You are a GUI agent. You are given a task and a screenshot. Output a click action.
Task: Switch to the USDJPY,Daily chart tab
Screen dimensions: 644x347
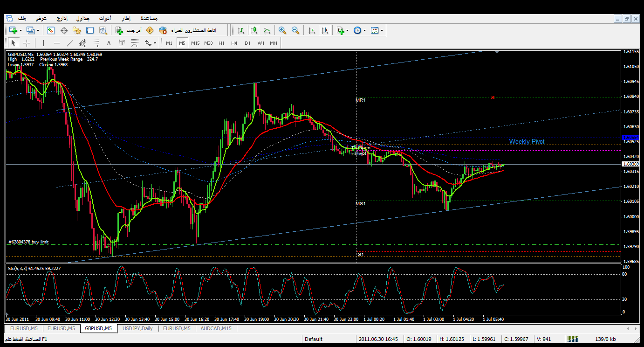pyautogui.click(x=137, y=328)
